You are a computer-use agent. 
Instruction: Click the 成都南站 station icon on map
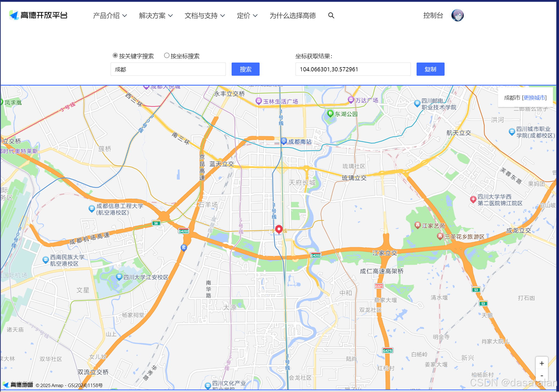284,141
